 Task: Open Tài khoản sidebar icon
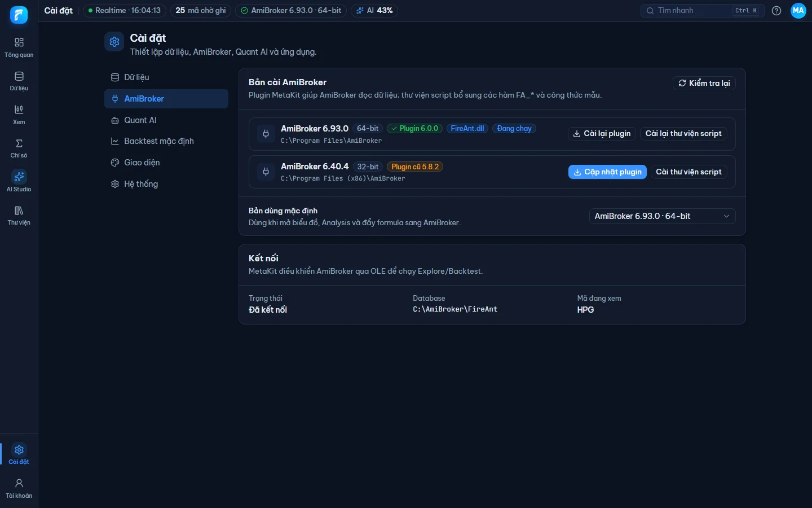(19, 488)
